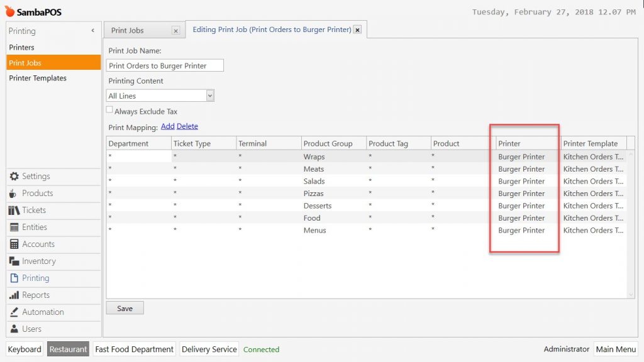Click the Print Job Name input field
Viewport: 644px width, 362px height.
coord(165,65)
